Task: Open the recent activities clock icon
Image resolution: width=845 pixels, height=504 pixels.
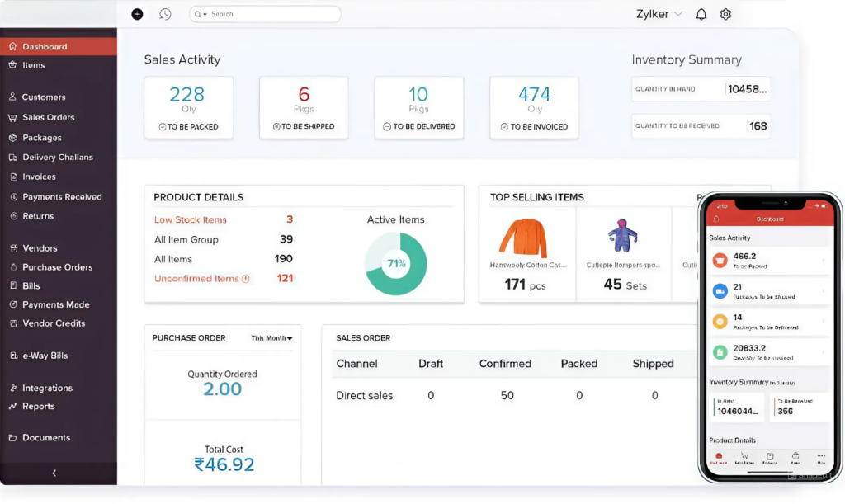Action: pyautogui.click(x=165, y=14)
